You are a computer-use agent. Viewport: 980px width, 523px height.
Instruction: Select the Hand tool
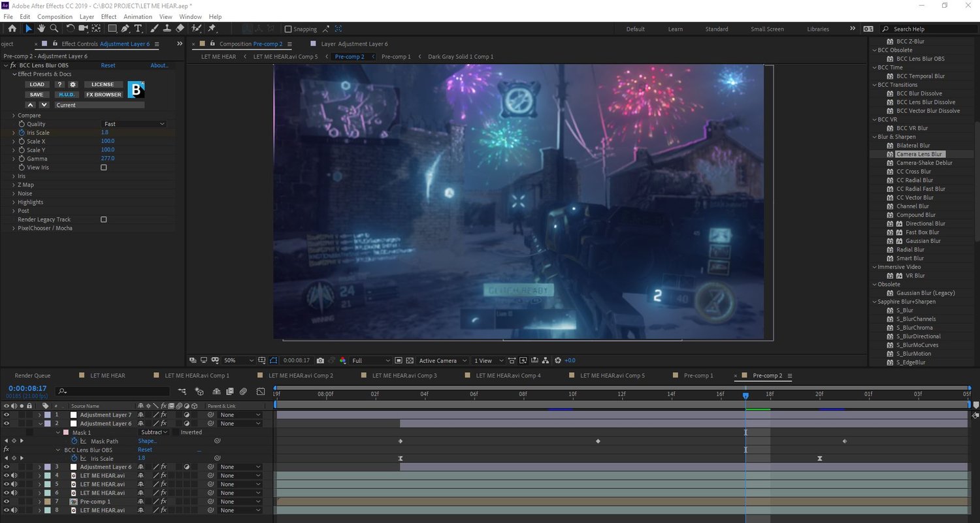point(41,29)
